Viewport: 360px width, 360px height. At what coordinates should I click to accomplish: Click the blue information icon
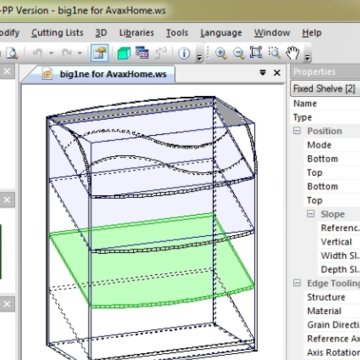pyautogui.click(x=184, y=53)
